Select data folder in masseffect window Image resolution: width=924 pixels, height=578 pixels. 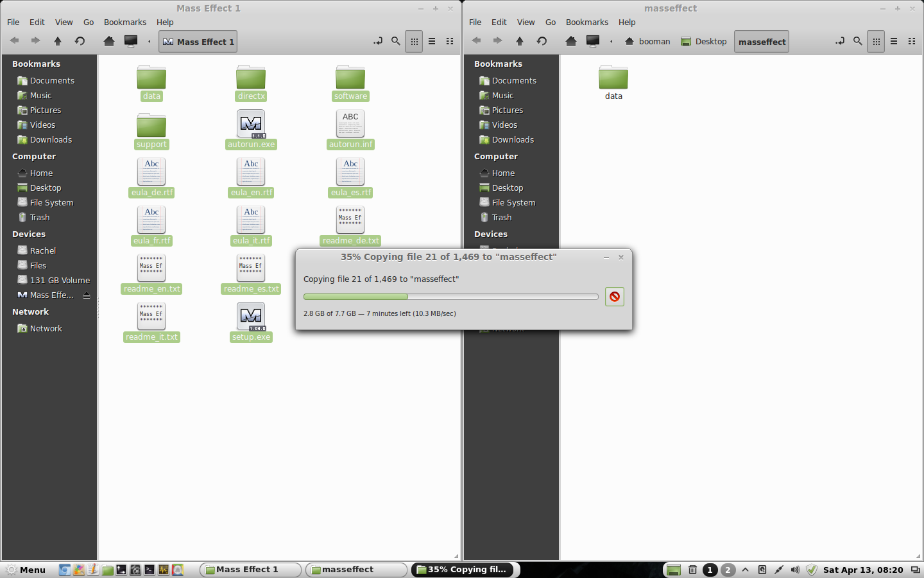point(613,82)
